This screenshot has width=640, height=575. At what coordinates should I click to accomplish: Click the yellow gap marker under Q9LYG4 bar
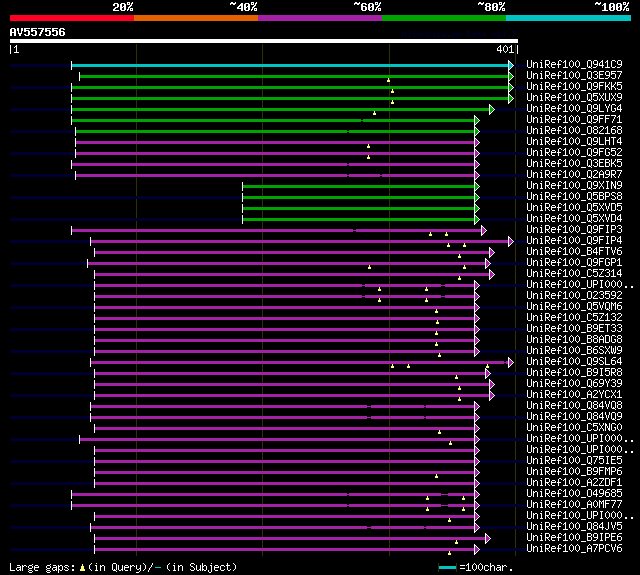click(x=374, y=113)
